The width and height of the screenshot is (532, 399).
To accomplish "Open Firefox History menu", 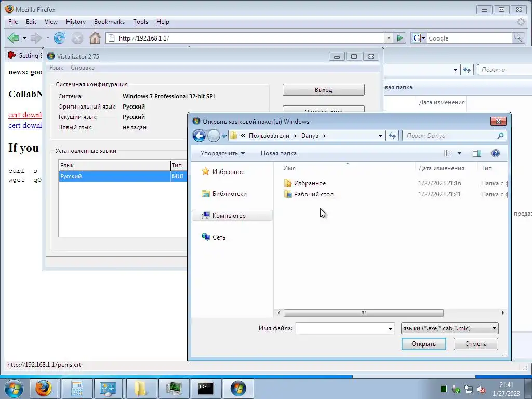I will (76, 22).
